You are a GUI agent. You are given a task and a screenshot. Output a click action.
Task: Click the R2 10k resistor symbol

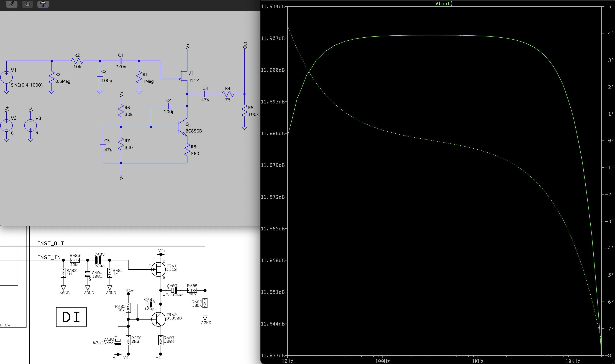(x=77, y=61)
